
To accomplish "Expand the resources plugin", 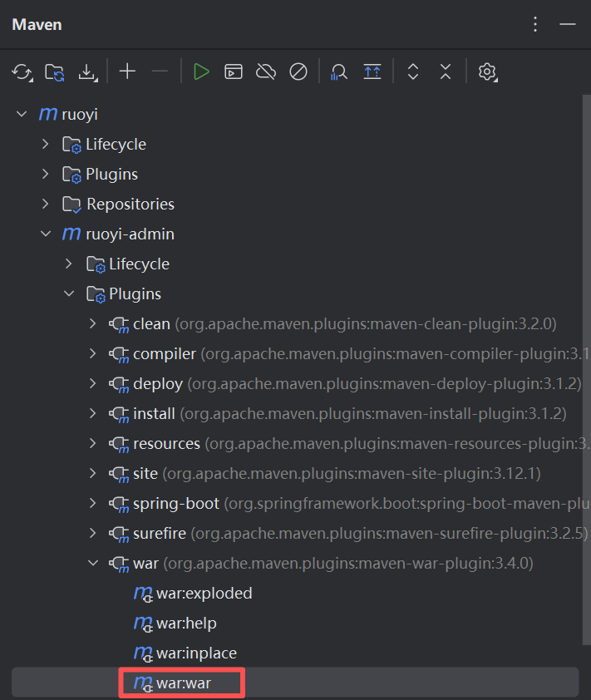I will (92, 443).
